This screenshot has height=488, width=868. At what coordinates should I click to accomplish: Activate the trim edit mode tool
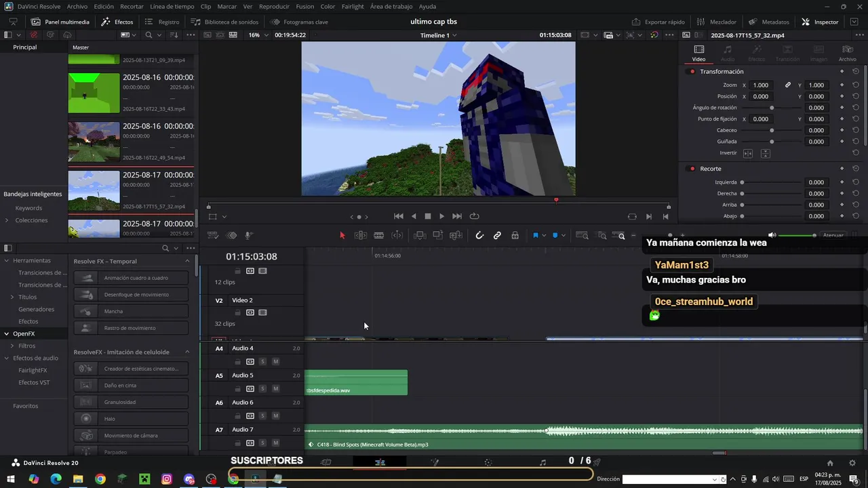[x=361, y=235]
